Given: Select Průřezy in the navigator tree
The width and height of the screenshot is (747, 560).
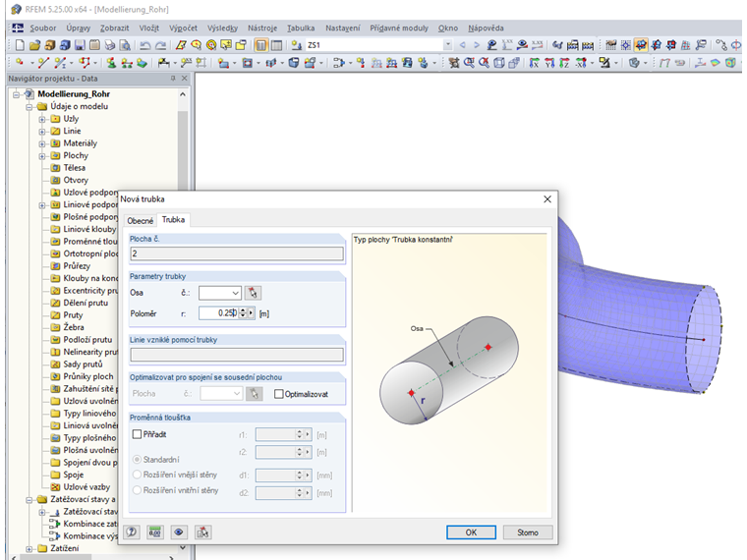Looking at the screenshot, I should 77,265.
